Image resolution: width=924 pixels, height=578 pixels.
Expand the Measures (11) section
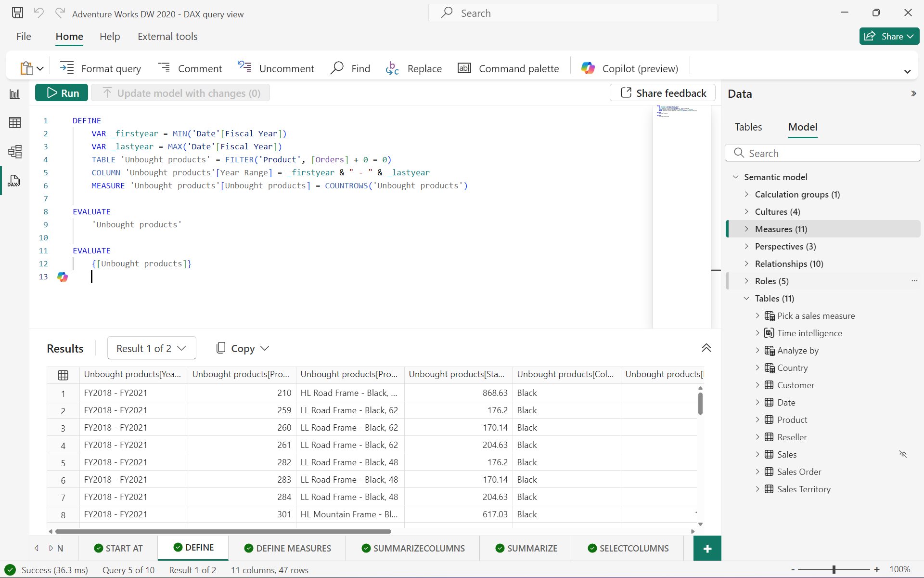(x=746, y=229)
